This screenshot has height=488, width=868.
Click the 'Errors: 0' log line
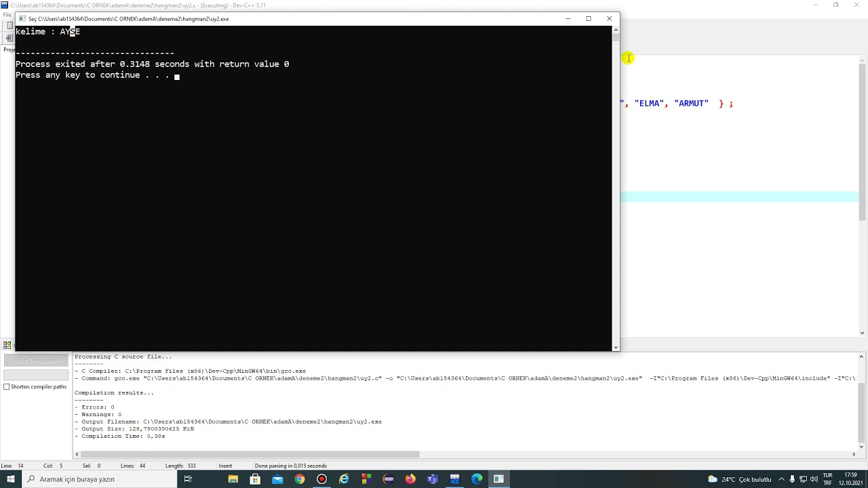[x=94, y=407]
